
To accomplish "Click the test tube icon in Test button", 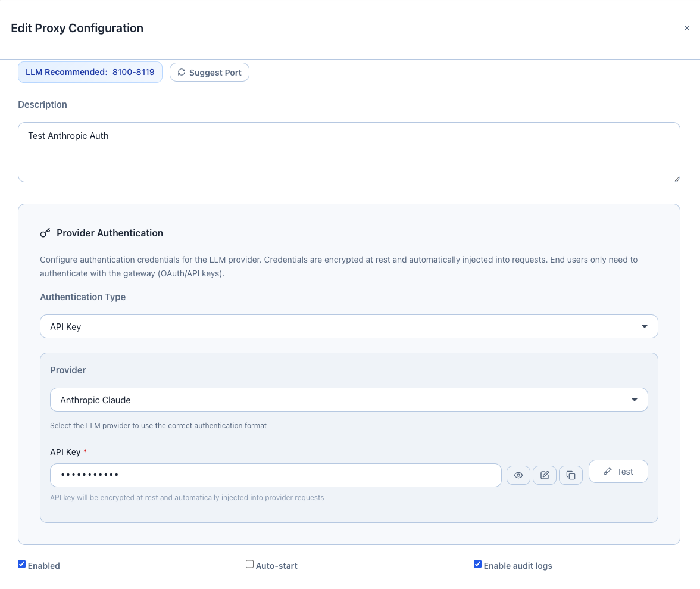I will (x=609, y=471).
